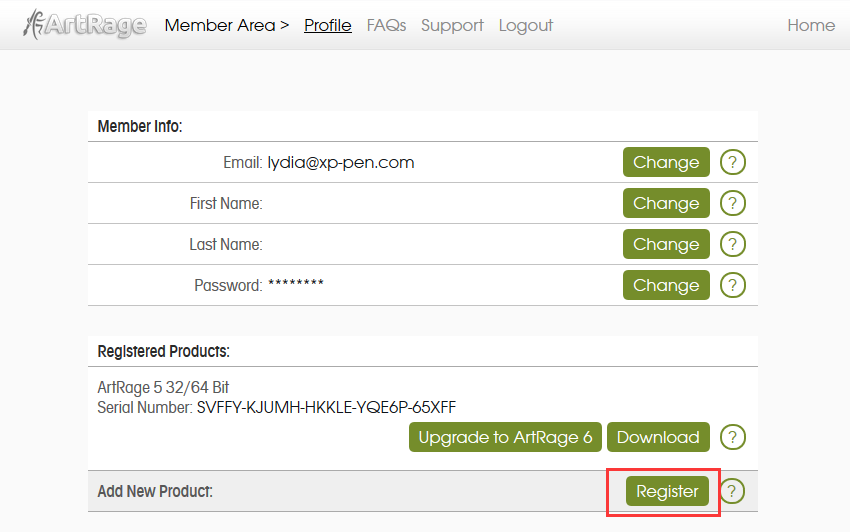Screen dimensions: 850x532
Task: Click the ArtRage 5 32/64 Bit product name
Action: 163,388
